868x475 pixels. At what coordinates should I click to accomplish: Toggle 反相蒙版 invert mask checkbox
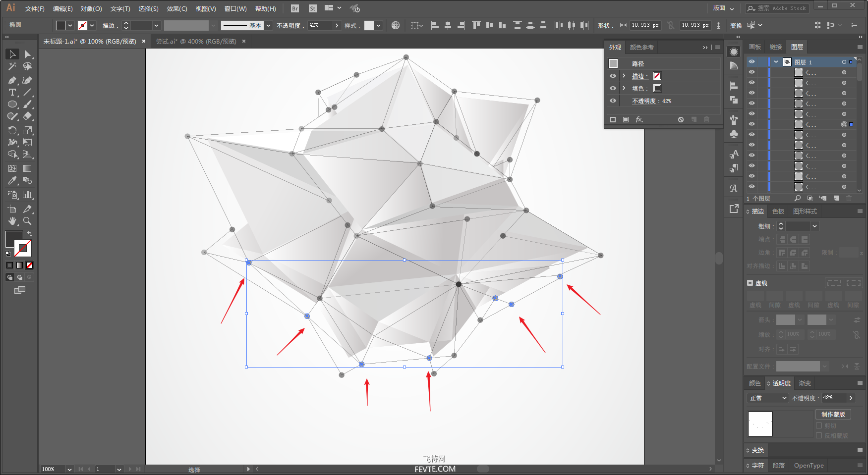819,435
